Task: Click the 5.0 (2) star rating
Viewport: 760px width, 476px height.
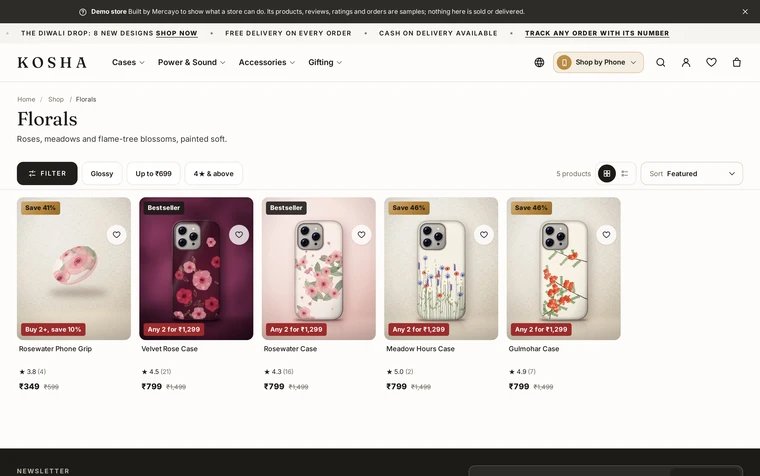Action: (x=400, y=372)
